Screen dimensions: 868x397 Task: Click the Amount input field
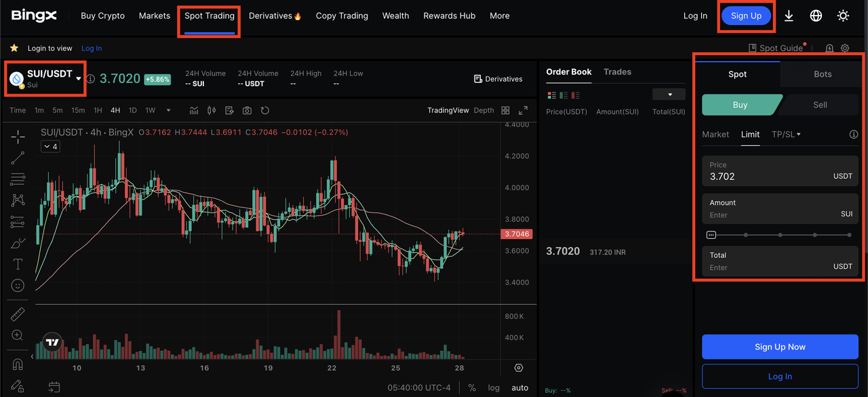pos(781,209)
